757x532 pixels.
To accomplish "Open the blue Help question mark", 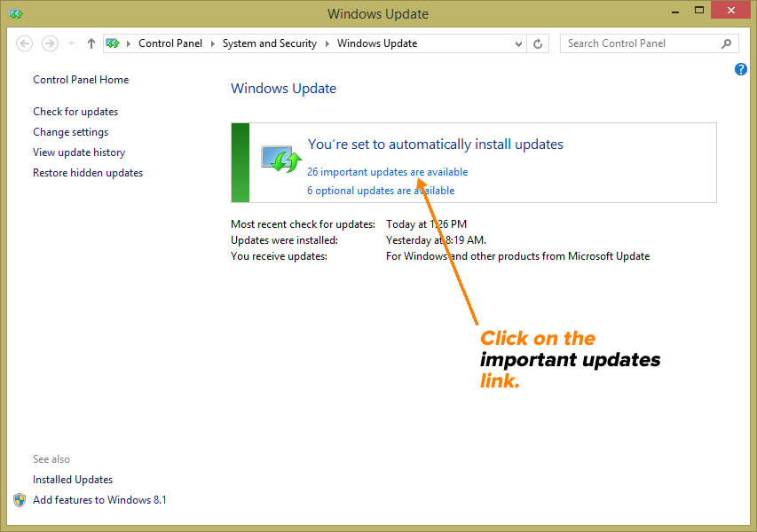I will pos(741,69).
